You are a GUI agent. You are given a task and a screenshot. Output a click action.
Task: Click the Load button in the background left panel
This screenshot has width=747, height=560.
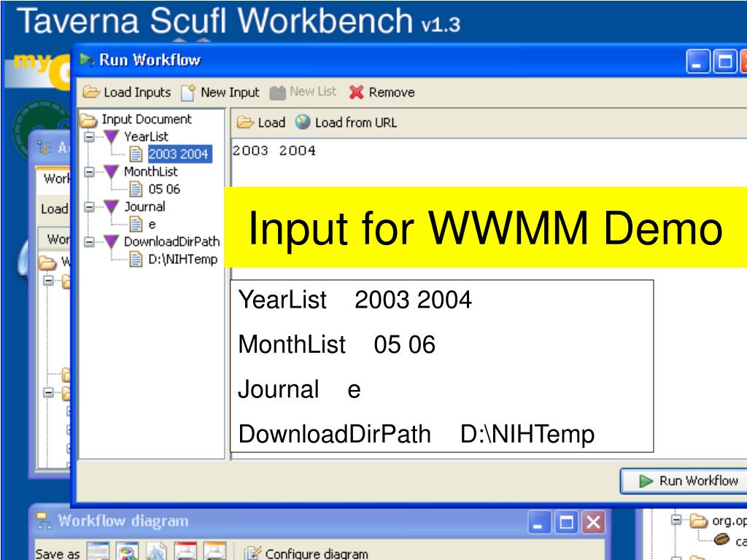54,209
